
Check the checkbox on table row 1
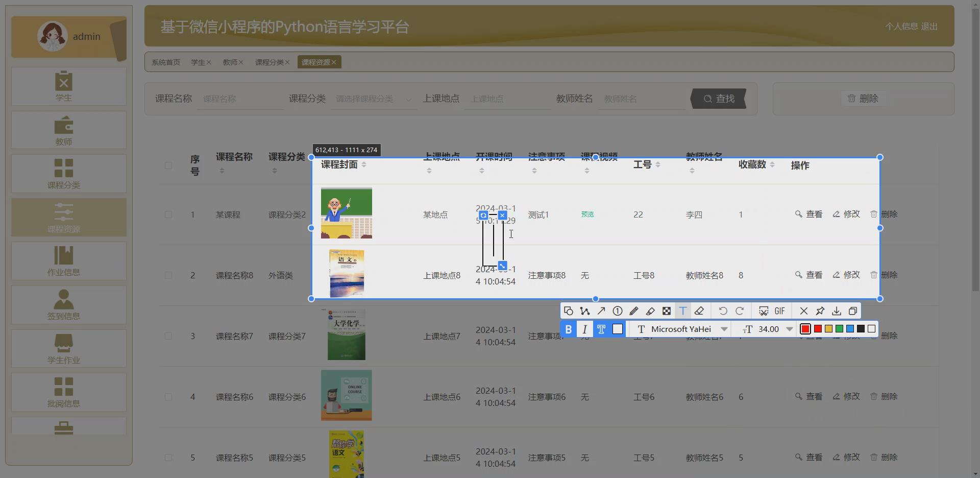tap(169, 214)
